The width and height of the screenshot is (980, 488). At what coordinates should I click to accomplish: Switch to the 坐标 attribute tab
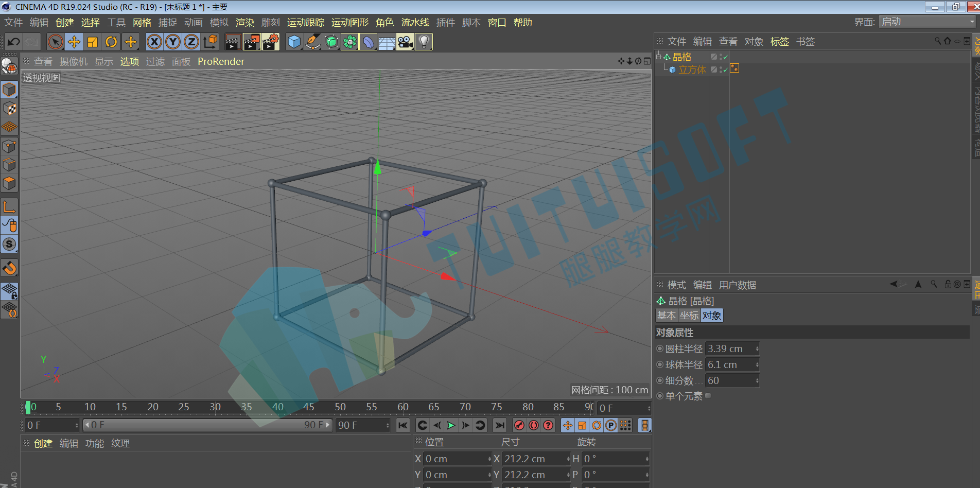pyautogui.click(x=689, y=316)
